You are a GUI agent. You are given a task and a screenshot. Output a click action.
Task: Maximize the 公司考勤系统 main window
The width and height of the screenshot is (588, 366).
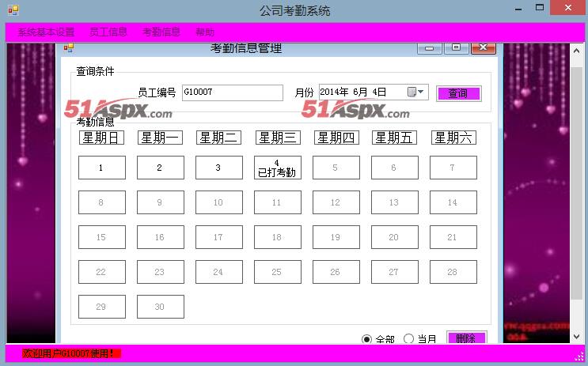tap(540, 7)
